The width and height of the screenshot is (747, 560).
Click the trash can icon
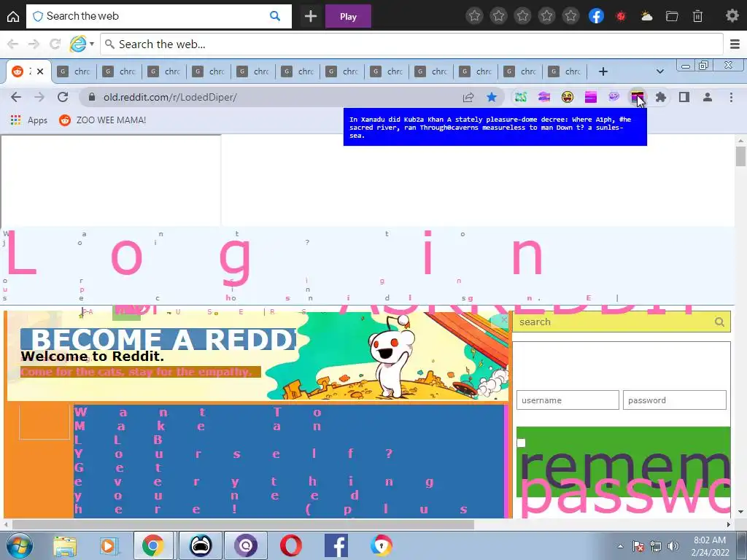[x=697, y=16]
